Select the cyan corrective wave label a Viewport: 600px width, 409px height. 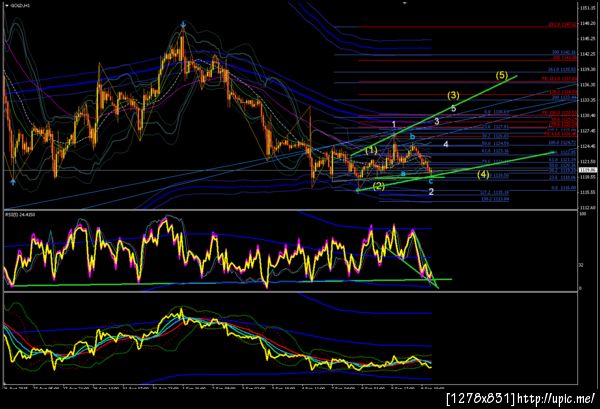tap(403, 173)
